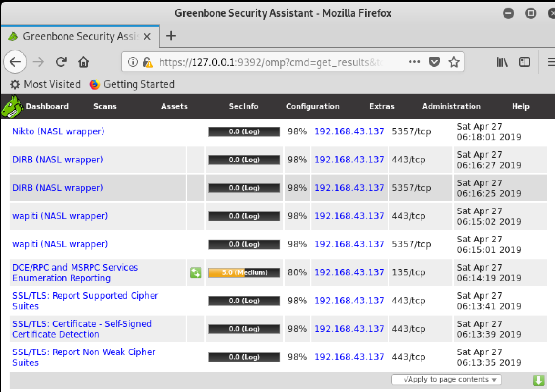The width and height of the screenshot is (555, 392).
Task: Maximize the Firefox window
Action: pos(531,13)
